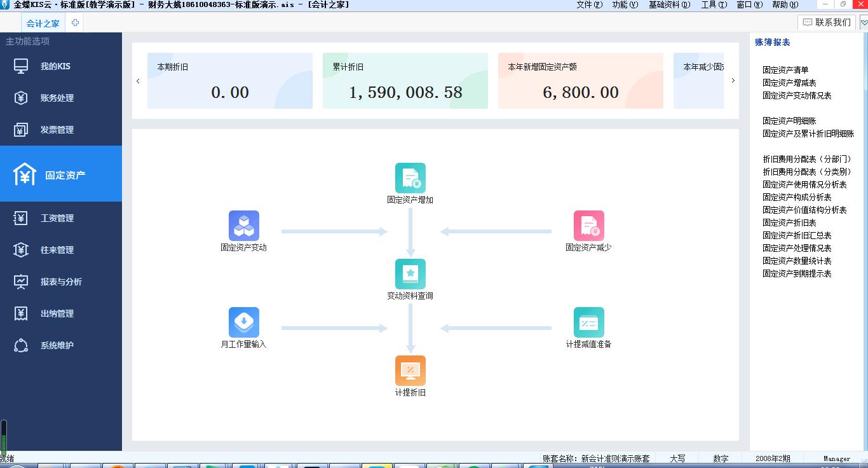Click the 发票管理 sidebar icon
This screenshot has height=468, width=868.
pos(21,130)
